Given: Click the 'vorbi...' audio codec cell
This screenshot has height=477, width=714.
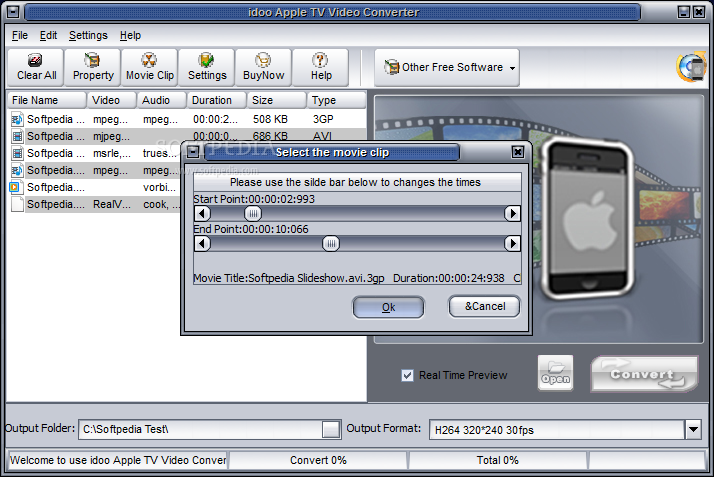Looking at the screenshot, I should click(x=159, y=187).
